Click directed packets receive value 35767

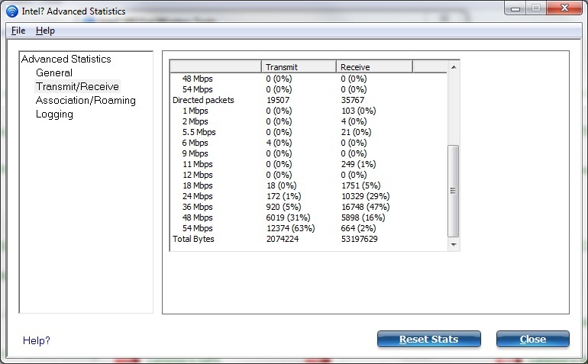pos(353,100)
